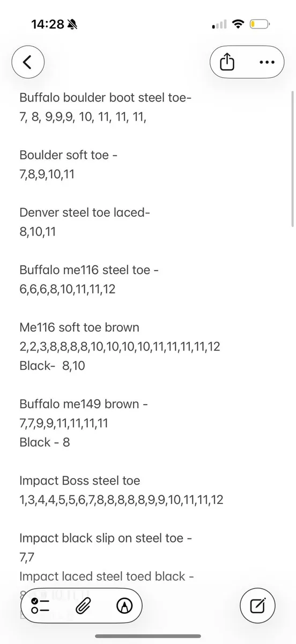Tap the 'Denver steel toe laced-' line

click(85, 213)
